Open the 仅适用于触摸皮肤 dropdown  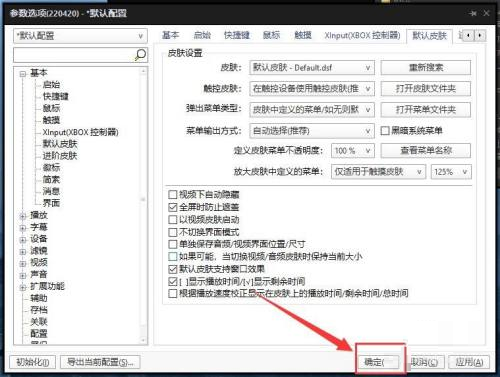click(378, 172)
